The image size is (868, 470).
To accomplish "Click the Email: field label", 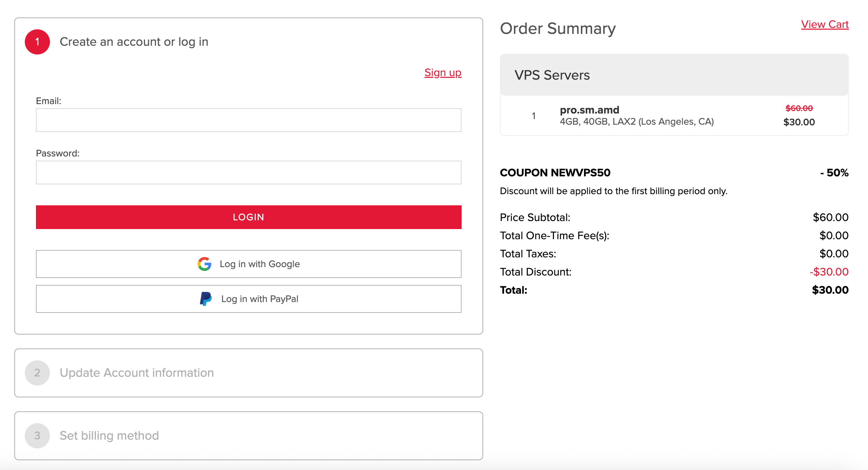I will tap(48, 101).
